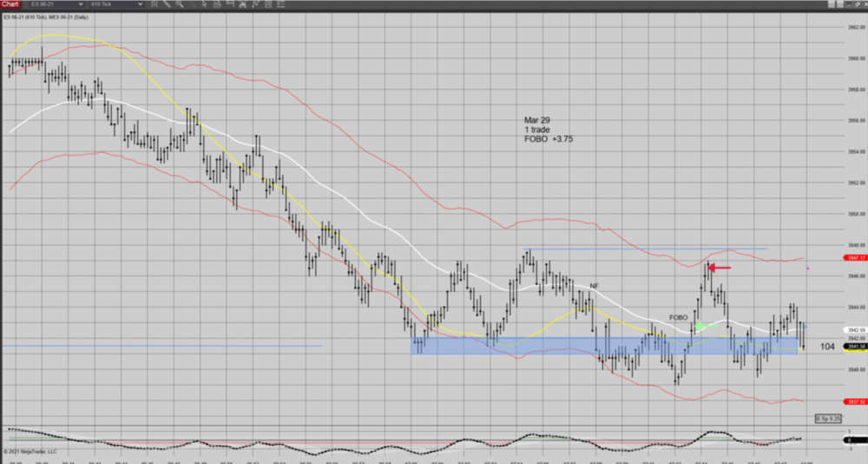Click the B.Sp 9.25 box
868x464 pixels.
(827, 419)
